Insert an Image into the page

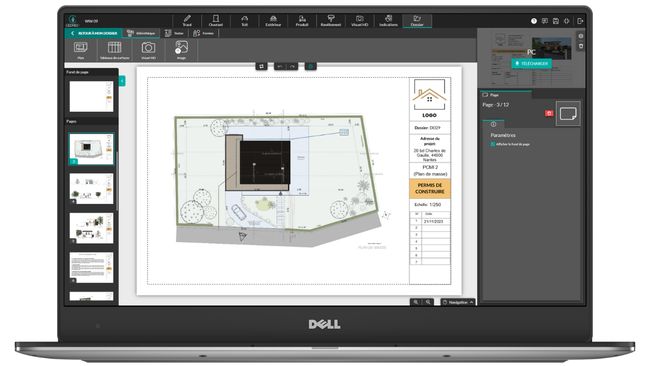click(181, 50)
